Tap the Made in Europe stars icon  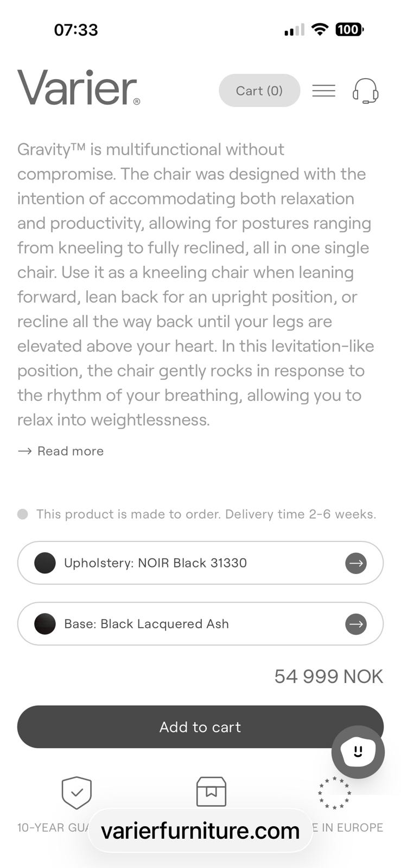pos(334,793)
